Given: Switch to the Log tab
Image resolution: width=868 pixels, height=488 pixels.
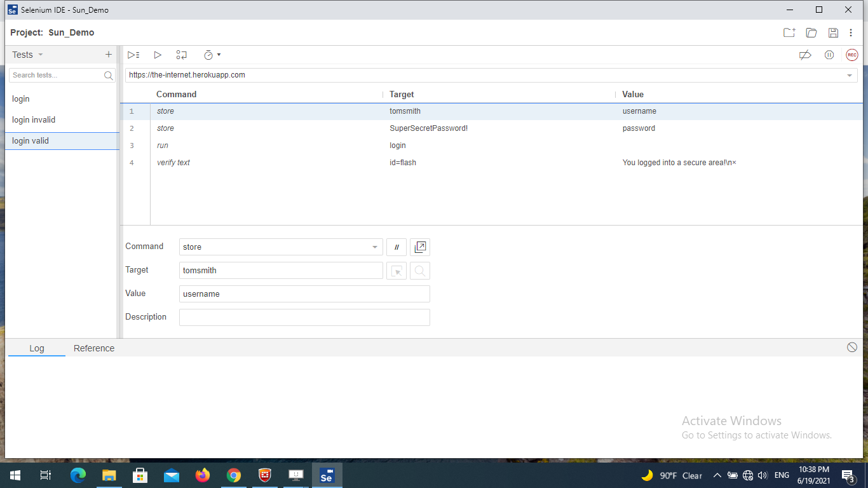Looking at the screenshot, I should (x=37, y=348).
